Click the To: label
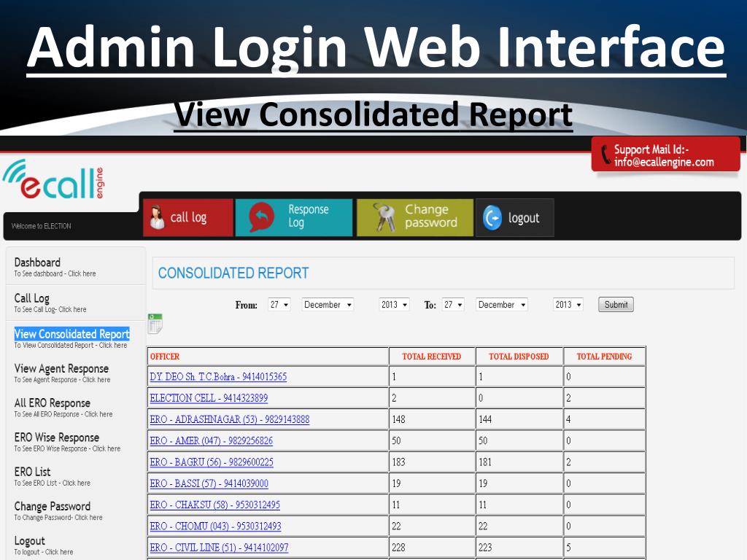 tap(430, 306)
